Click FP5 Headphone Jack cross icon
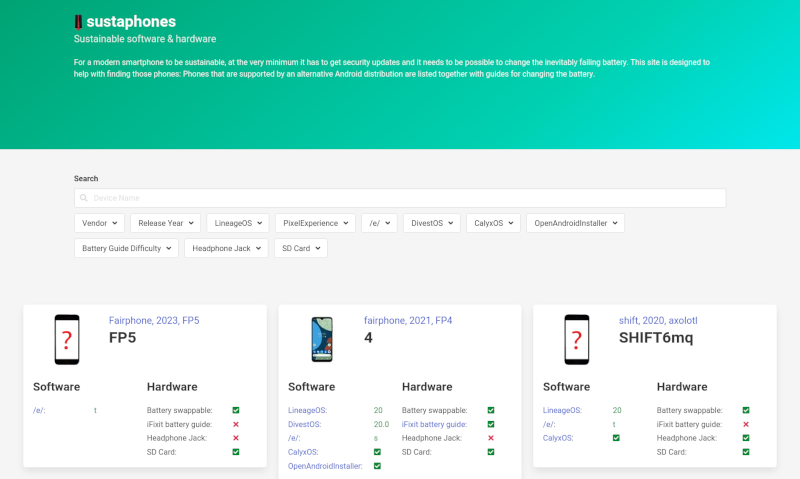The image size is (800, 479). point(236,438)
